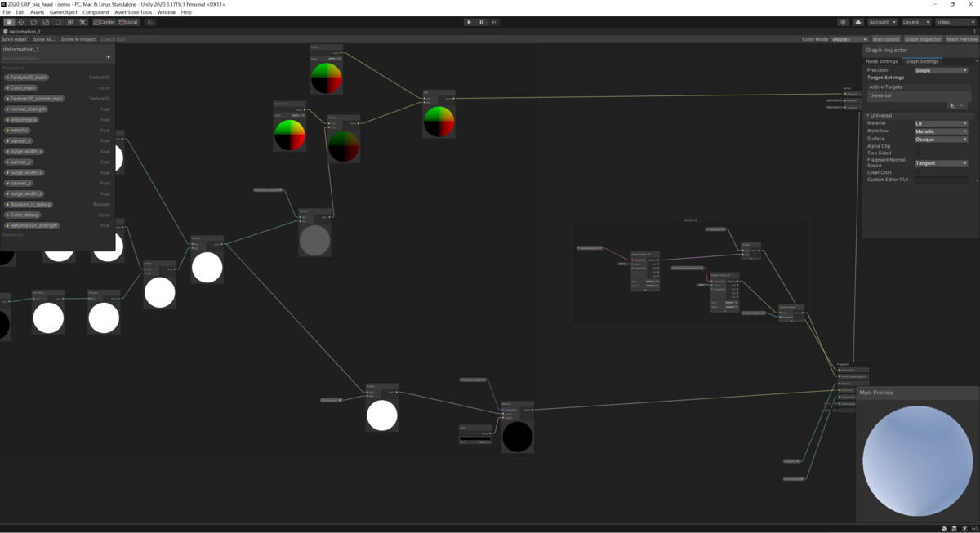
Task: Click the Show In Project button
Action: 78,38
